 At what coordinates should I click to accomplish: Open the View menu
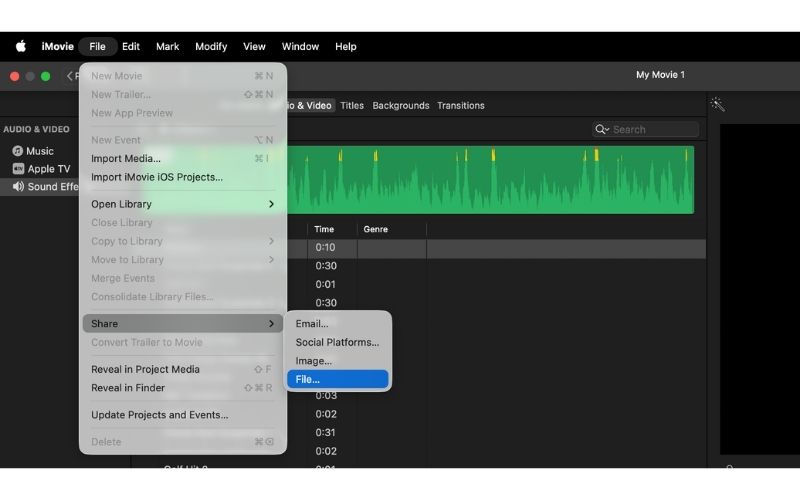(x=254, y=46)
